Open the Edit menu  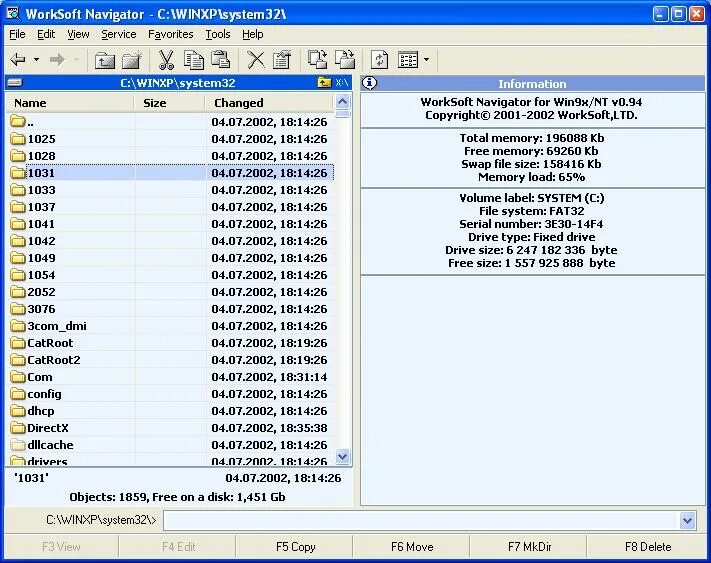pos(46,34)
